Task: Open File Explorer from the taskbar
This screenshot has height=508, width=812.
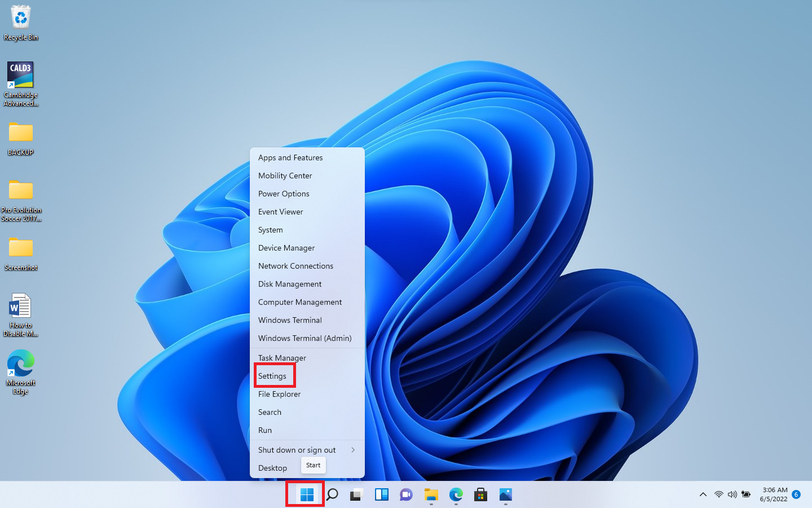Action: click(431, 495)
